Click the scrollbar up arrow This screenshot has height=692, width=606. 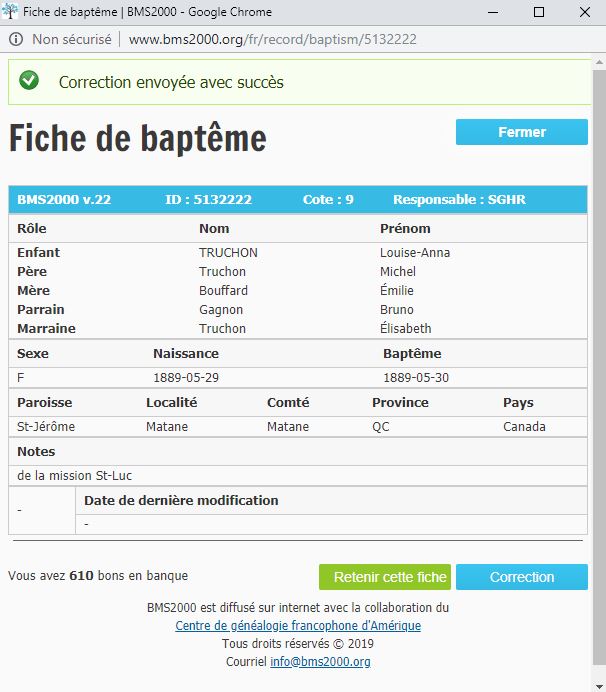599,63
